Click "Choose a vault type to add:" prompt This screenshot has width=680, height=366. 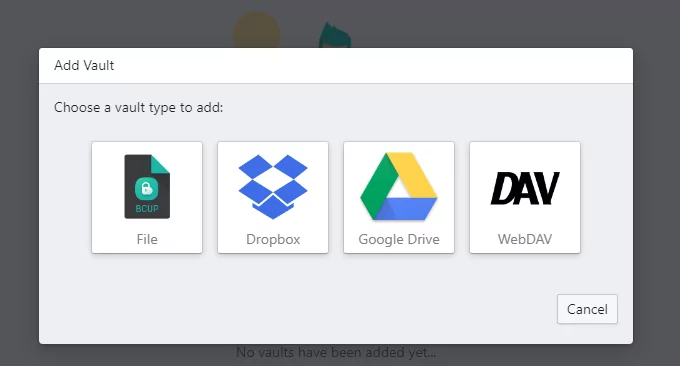point(138,108)
